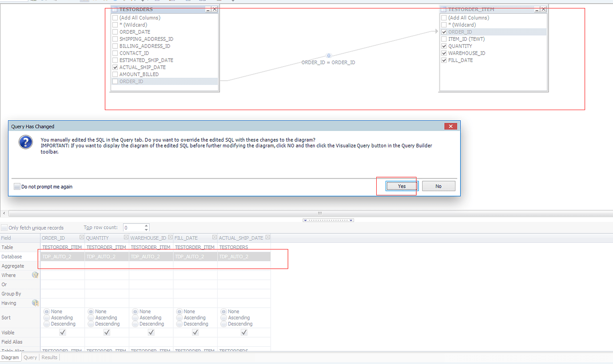Image resolution: width=613 pixels, height=364 pixels.
Task: Remove the ACTUAL_SHIP_DATE column using its X icon
Action: click(267, 237)
